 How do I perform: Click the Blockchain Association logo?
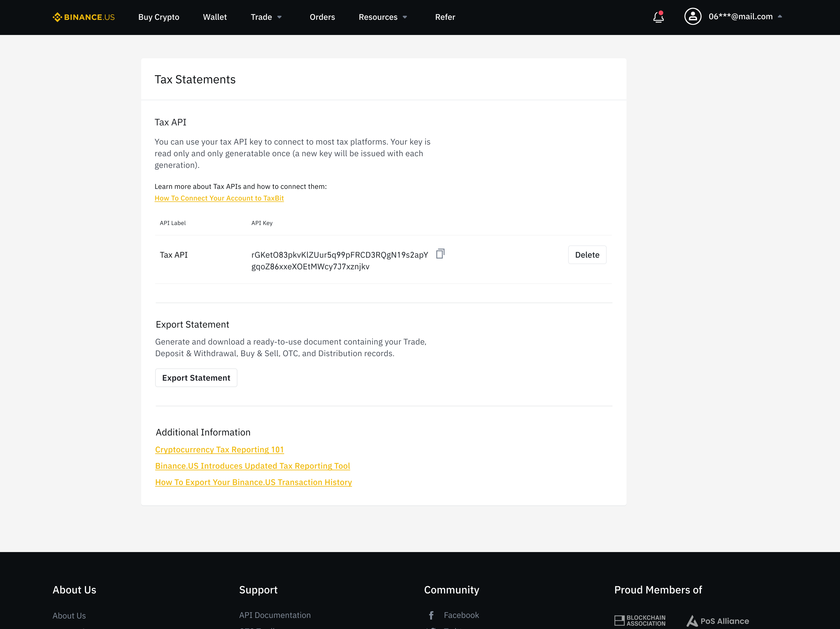640,620
